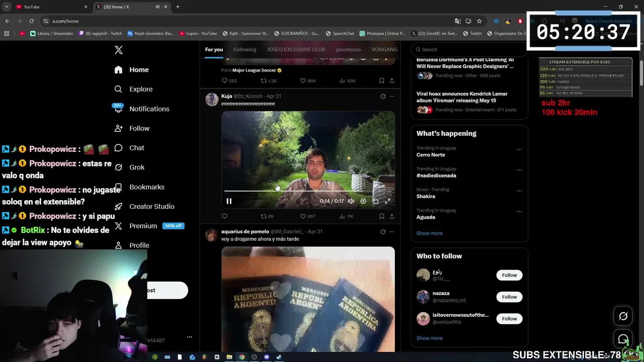Switch to the Following timeline tab

[245, 49]
